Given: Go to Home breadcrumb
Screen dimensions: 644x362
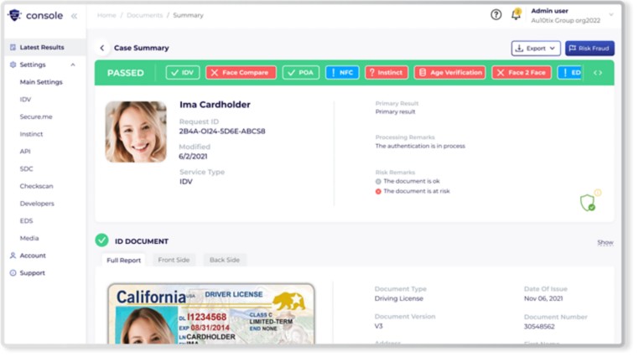Looking at the screenshot, I should (106, 15).
